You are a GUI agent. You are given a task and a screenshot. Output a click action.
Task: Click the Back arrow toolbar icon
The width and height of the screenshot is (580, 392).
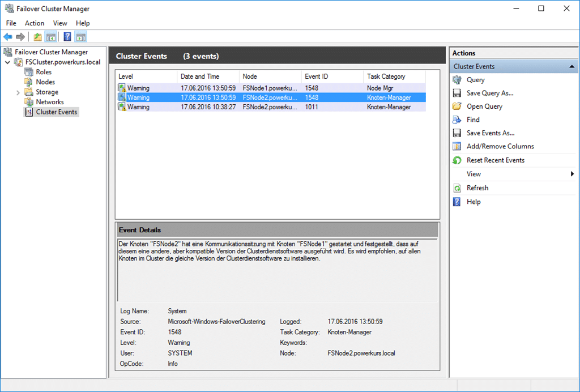click(x=8, y=37)
